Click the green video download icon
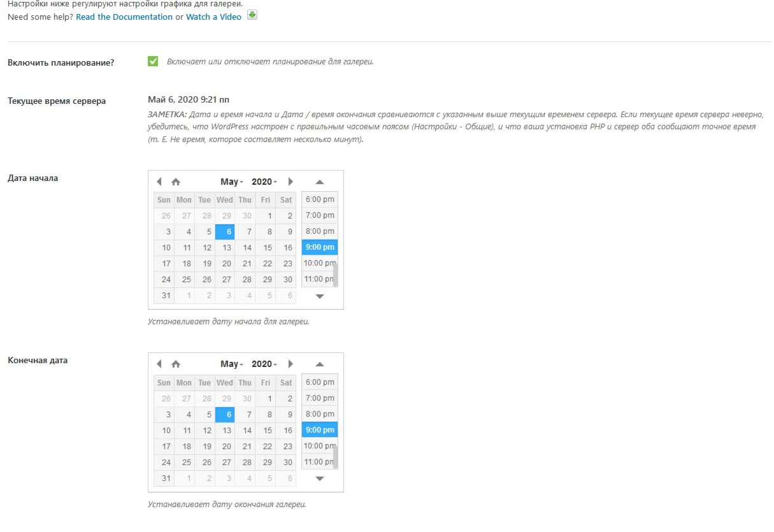Viewport: 774px width, 532px height. pyautogui.click(x=252, y=15)
